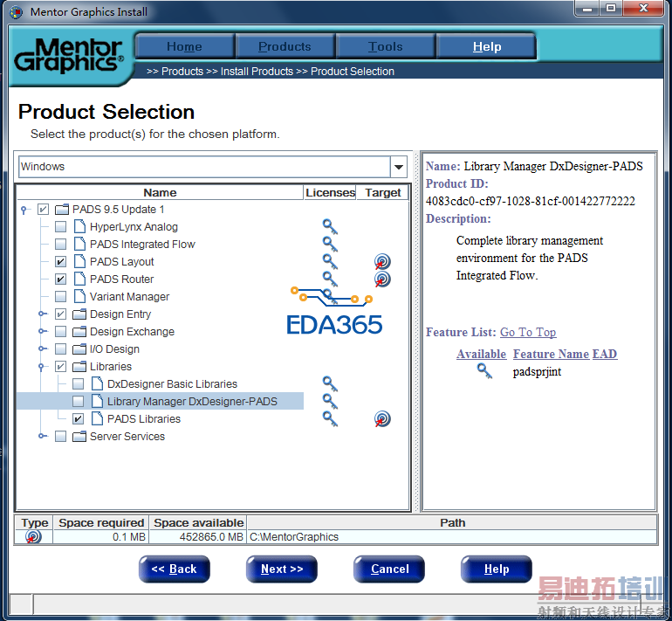Click the Libraries folder icon

(79, 366)
